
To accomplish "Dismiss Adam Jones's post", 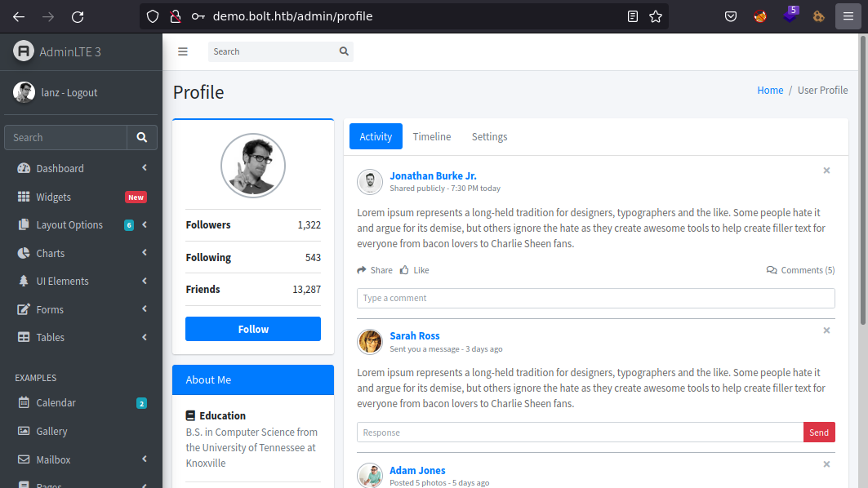I will click(826, 464).
